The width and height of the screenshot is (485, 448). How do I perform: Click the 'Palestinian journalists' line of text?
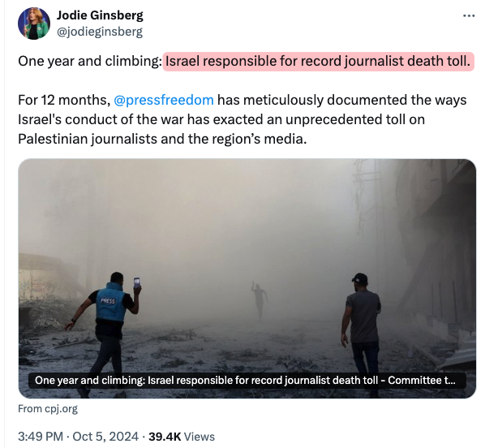click(x=162, y=139)
